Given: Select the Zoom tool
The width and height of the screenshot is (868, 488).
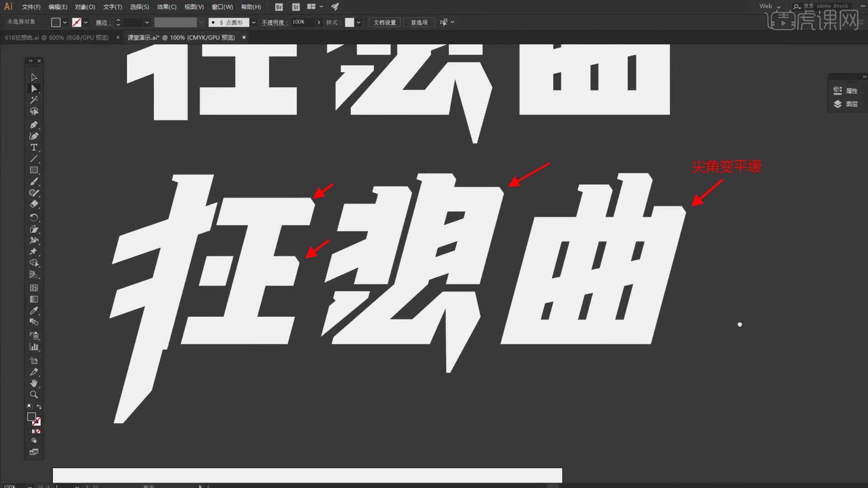Looking at the screenshot, I should pos(34,394).
